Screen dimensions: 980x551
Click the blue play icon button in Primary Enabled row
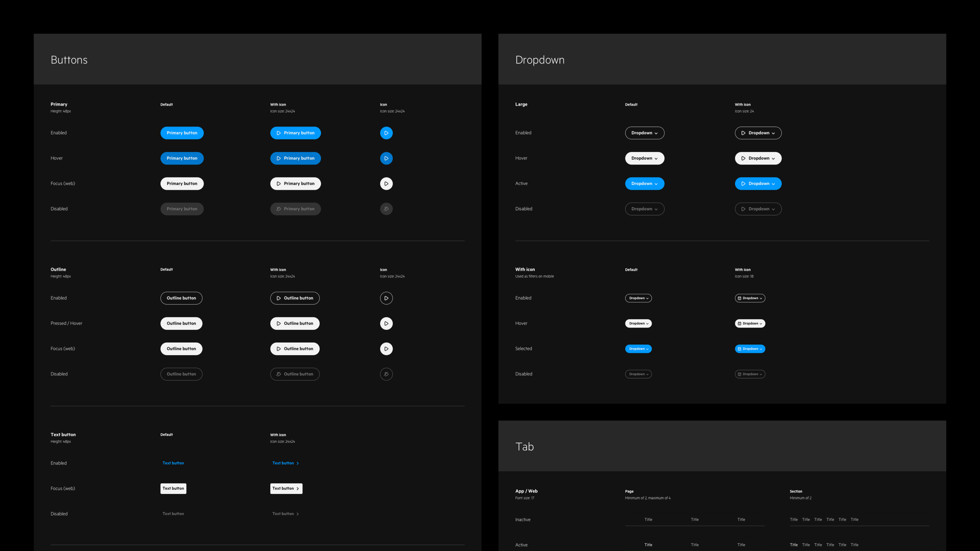coord(386,133)
